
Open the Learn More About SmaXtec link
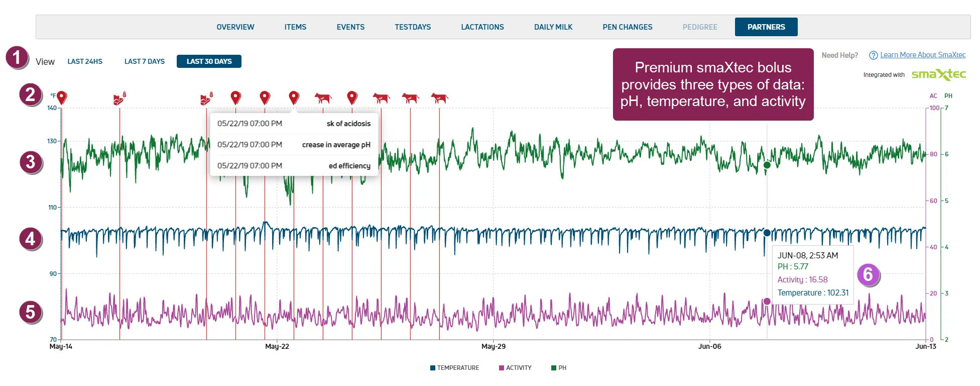click(923, 55)
